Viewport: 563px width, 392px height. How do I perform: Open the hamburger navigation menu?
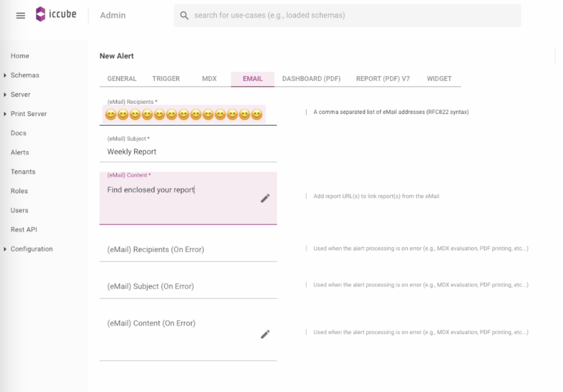coord(20,15)
